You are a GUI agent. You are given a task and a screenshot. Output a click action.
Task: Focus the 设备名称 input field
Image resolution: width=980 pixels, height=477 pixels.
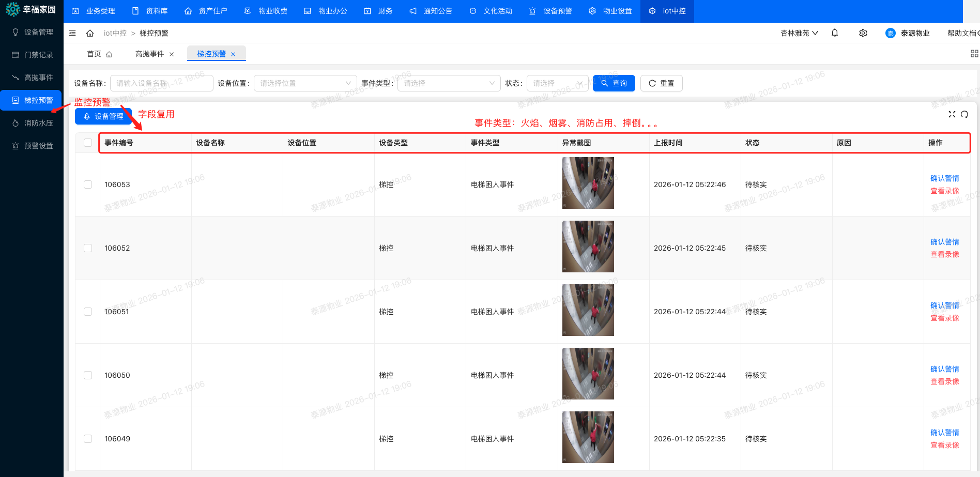pos(161,83)
